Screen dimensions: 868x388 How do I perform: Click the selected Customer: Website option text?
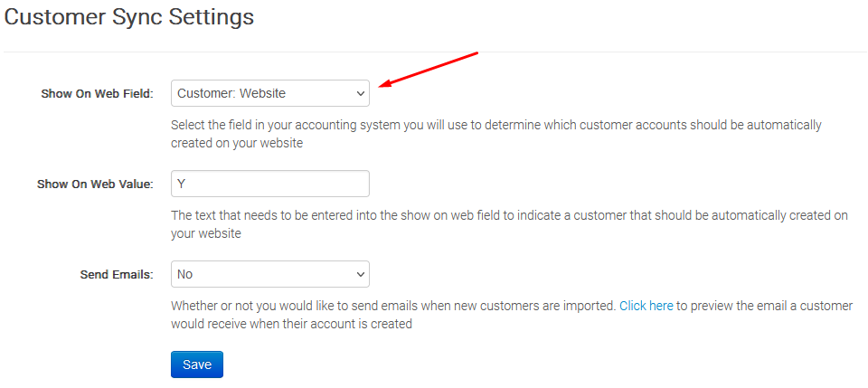click(x=231, y=93)
